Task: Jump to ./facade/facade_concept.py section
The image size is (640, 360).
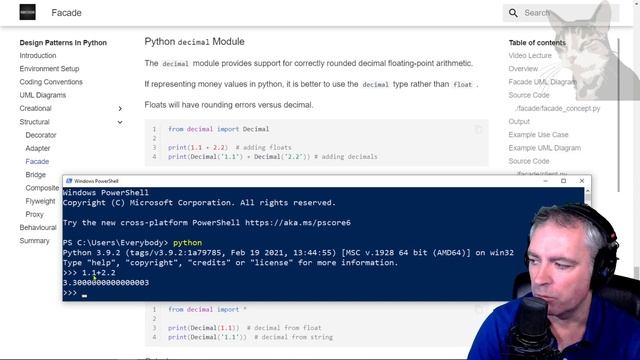Action: click(558, 109)
